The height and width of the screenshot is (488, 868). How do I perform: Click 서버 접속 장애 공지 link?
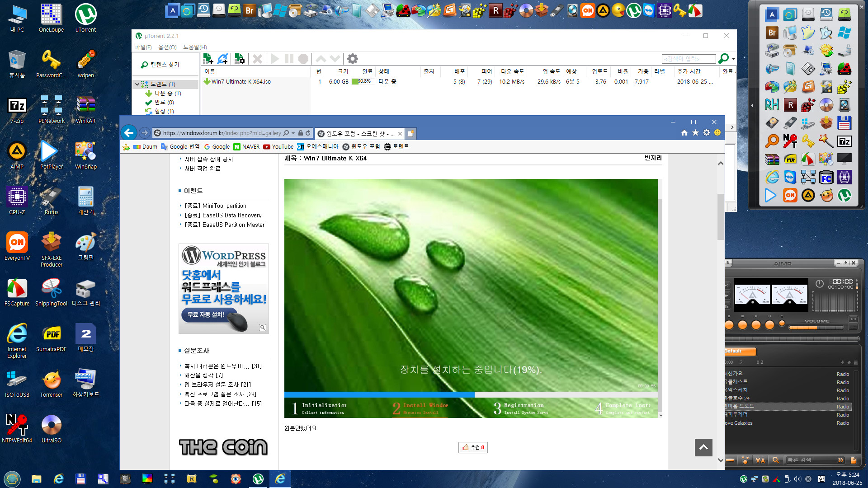tap(208, 159)
